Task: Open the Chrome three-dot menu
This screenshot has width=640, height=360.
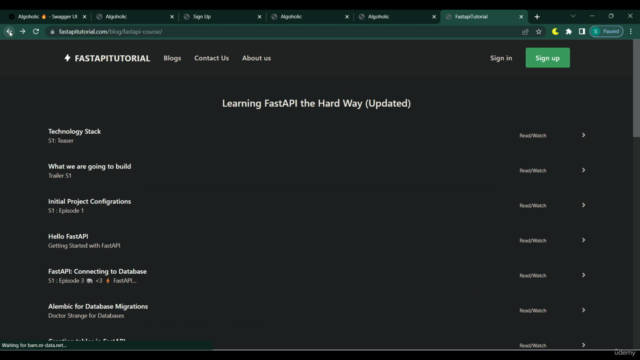Action: 631,31
